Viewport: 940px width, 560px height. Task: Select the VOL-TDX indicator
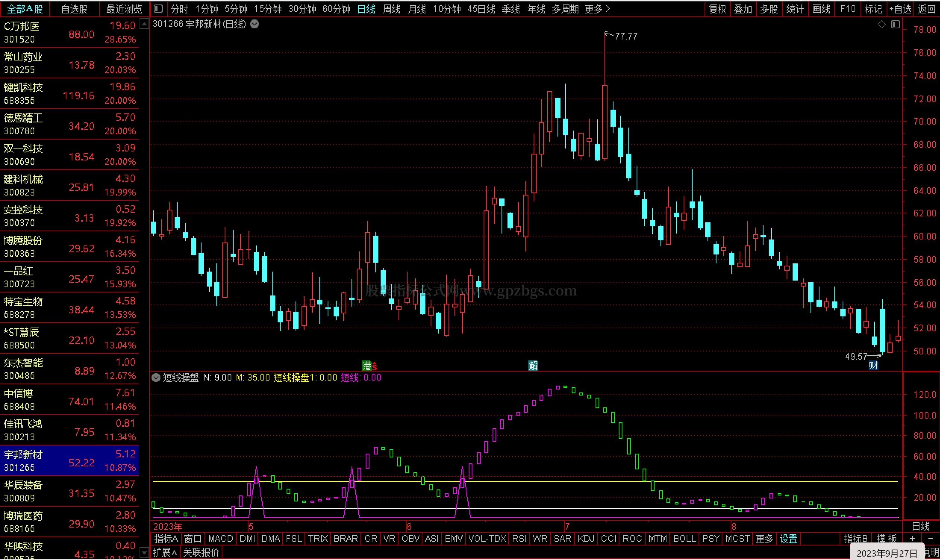coord(487,539)
